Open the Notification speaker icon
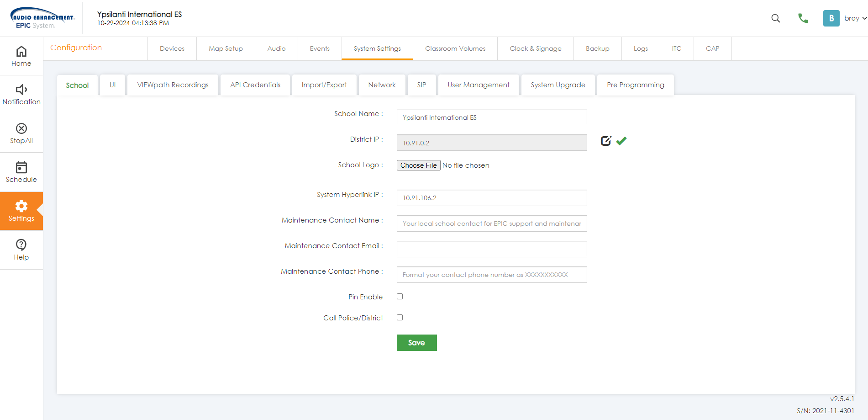868x420 pixels. pos(21,90)
